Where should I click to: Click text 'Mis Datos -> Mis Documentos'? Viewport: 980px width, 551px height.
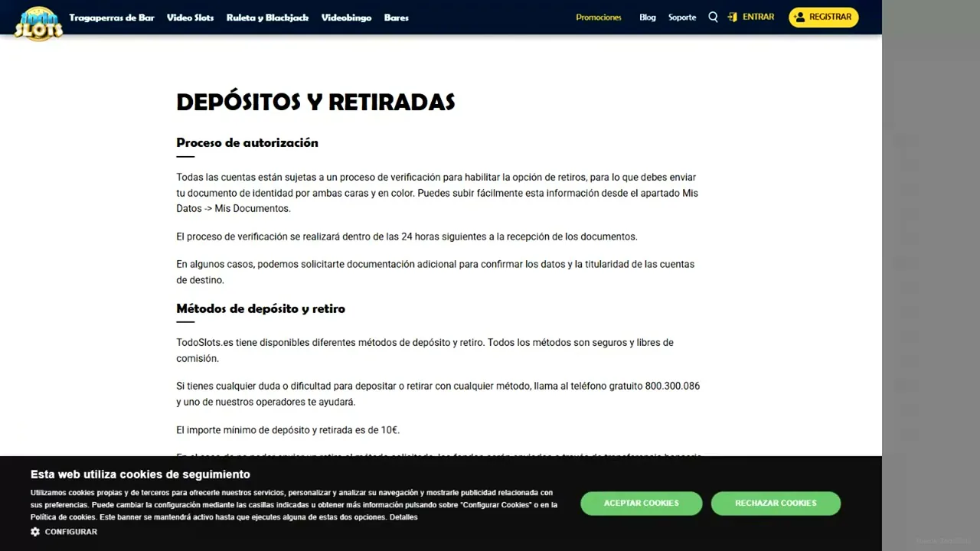pyautogui.click(x=437, y=201)
